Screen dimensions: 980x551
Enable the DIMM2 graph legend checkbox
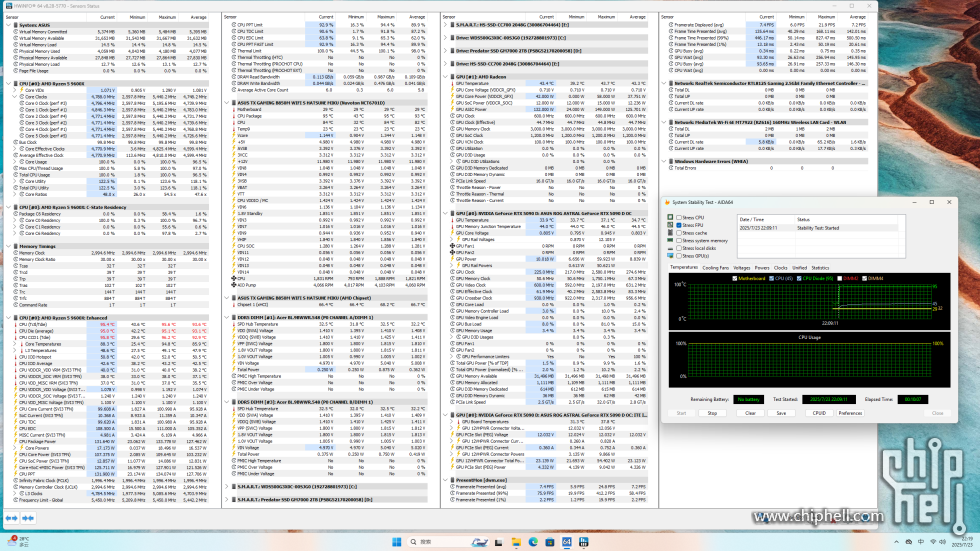(839, 278)
